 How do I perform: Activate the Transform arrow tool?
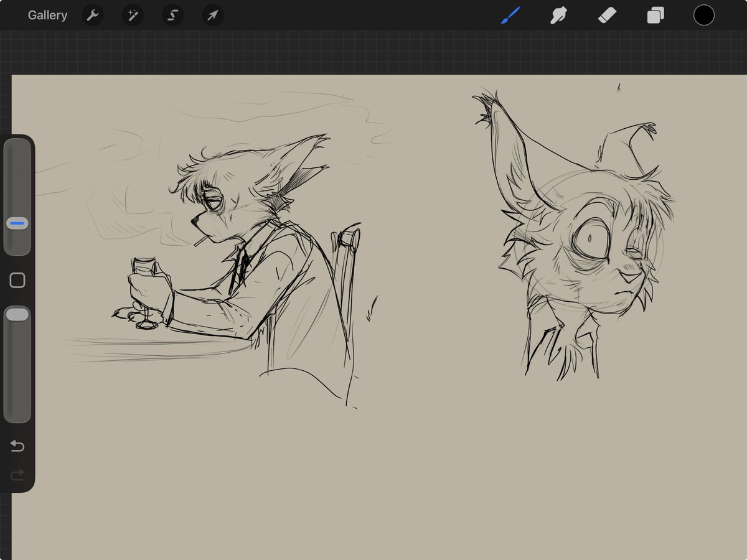click(212, 16)
